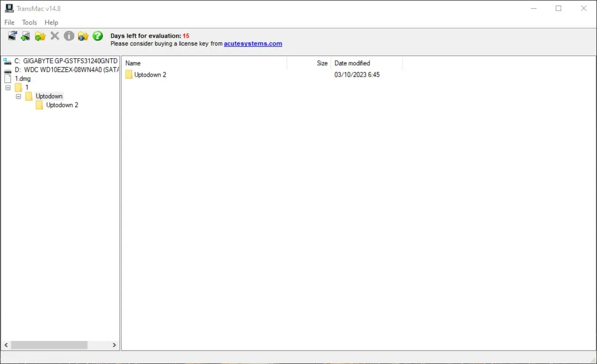Image resolution: width=597 pixels, height=364 pixels.
Task: Click the right arrow of the horizontal scrollbar
Action: 115,345
